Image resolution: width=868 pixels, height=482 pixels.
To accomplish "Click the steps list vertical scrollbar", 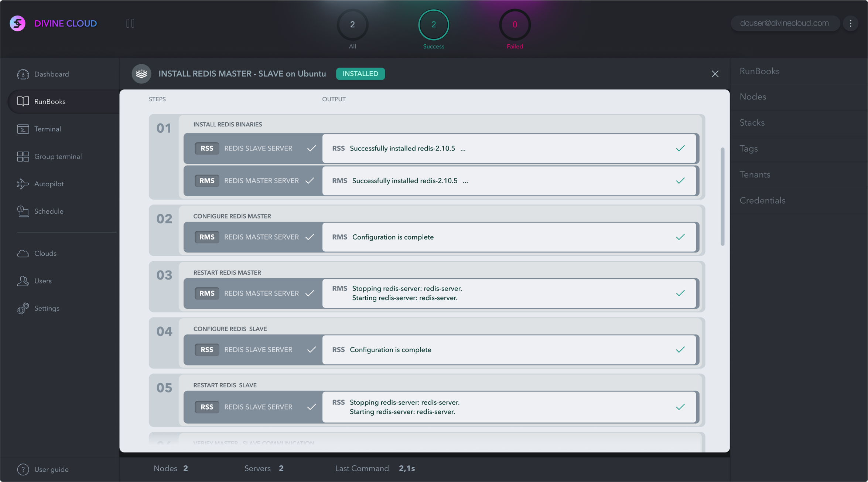I will pos(722,196).
